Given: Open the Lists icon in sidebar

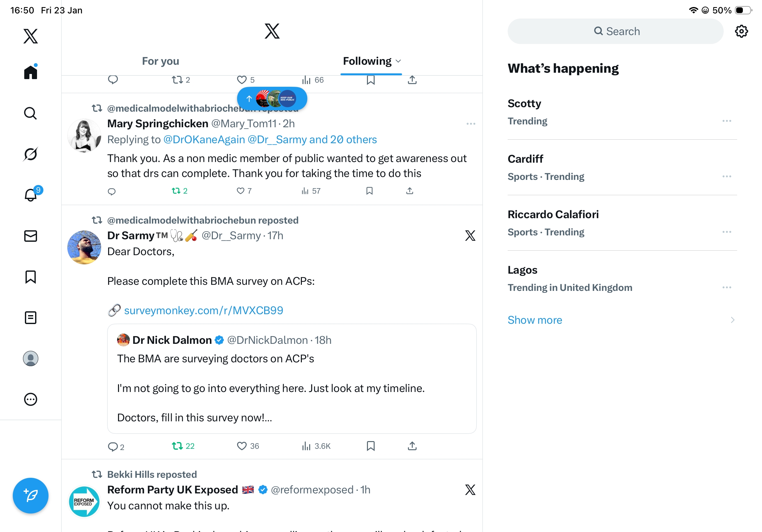Looking at the screenshot, I should click(31, 317).
